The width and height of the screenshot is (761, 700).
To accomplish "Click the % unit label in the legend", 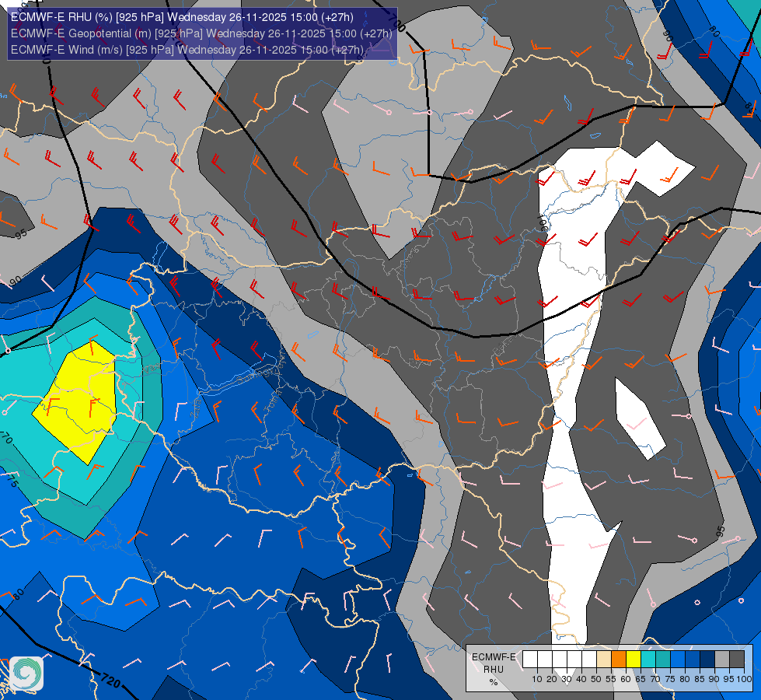I will 494,682.
